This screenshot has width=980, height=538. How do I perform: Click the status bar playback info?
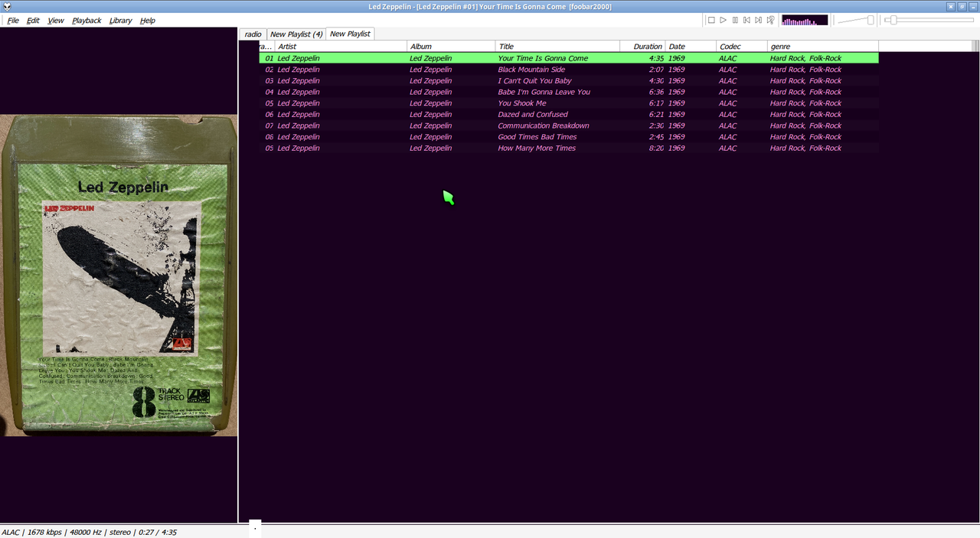tap(89, 532)
